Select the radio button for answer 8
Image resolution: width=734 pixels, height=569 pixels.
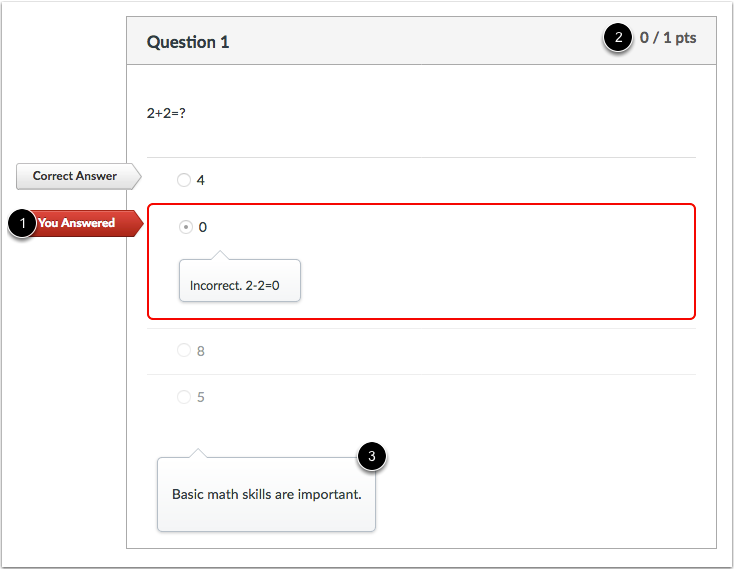click(184, 350)
